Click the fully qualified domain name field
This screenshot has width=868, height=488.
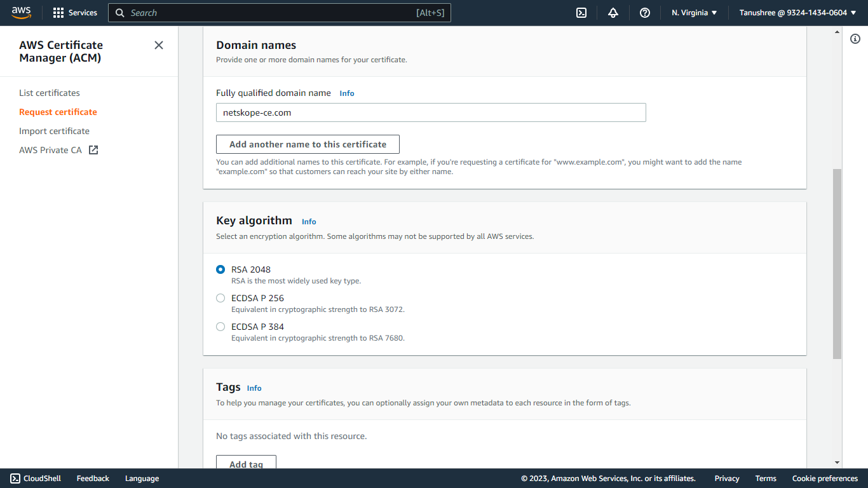431,112
